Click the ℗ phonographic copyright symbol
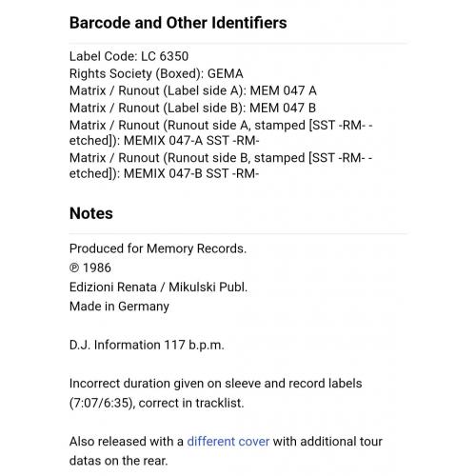This screenshot has width=476, height=476. [74, 268]
